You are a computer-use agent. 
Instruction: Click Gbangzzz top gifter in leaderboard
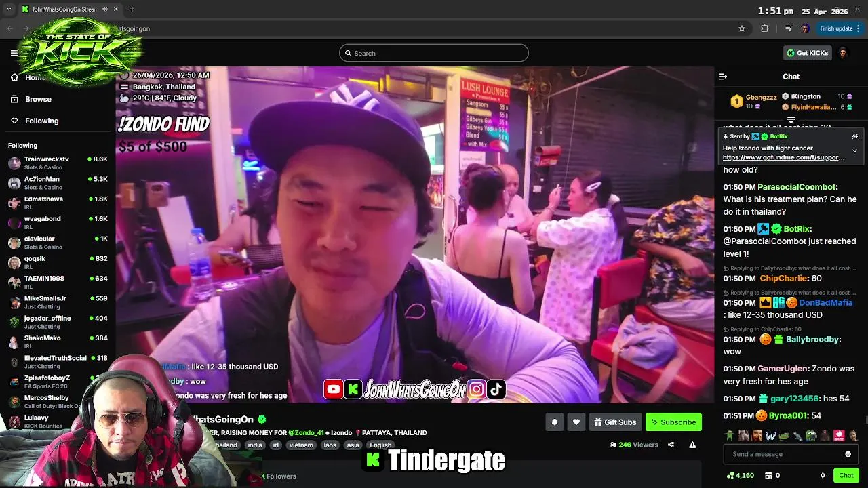(753, 102)
